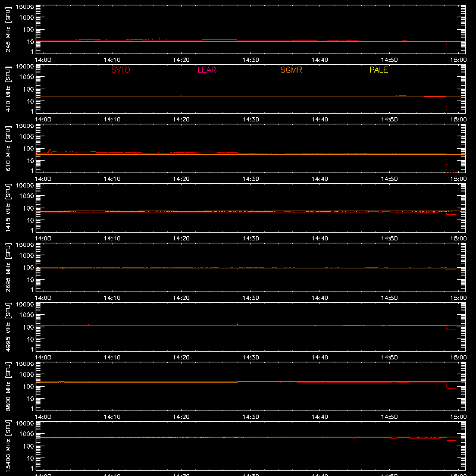The image size is (476, 476).
Task: Select the 2695 MHz [SFU] axis title
Action: 8,267
